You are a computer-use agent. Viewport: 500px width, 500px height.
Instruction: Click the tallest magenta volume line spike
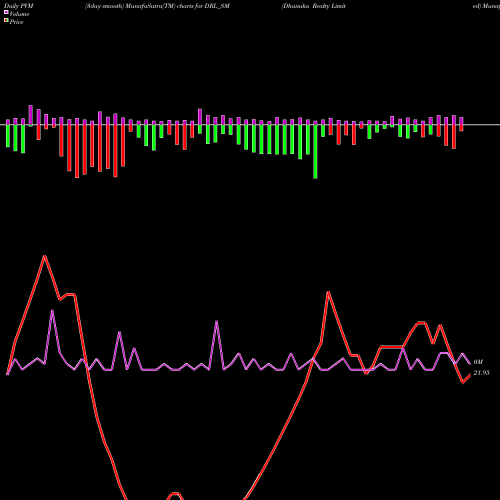pos(52,310)
